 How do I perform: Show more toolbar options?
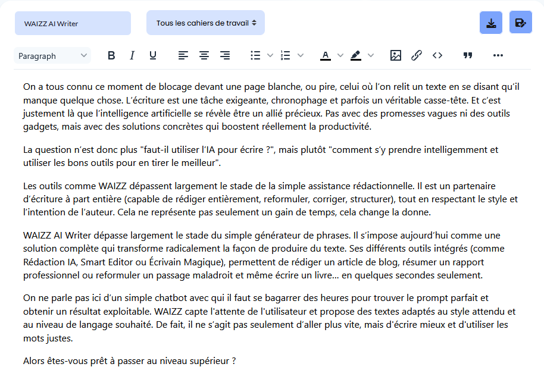pyautogui.click(x=498, y=55)
